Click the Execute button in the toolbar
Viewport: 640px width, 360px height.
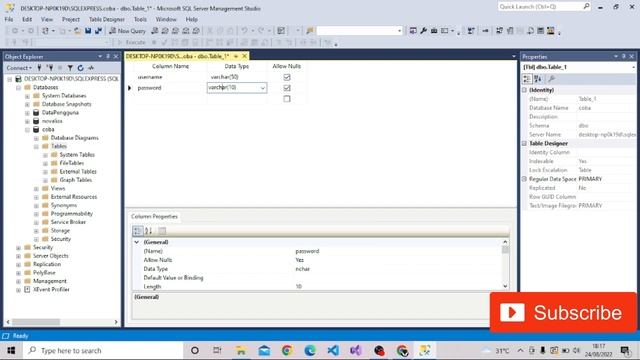(131, 42)
